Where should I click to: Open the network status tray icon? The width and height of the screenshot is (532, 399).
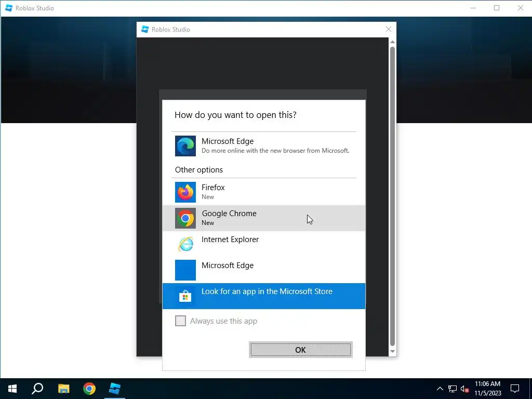tap(453, 389)
